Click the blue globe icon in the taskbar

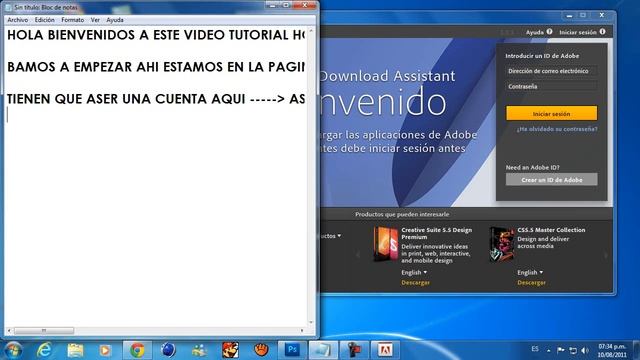click(168, 350)
